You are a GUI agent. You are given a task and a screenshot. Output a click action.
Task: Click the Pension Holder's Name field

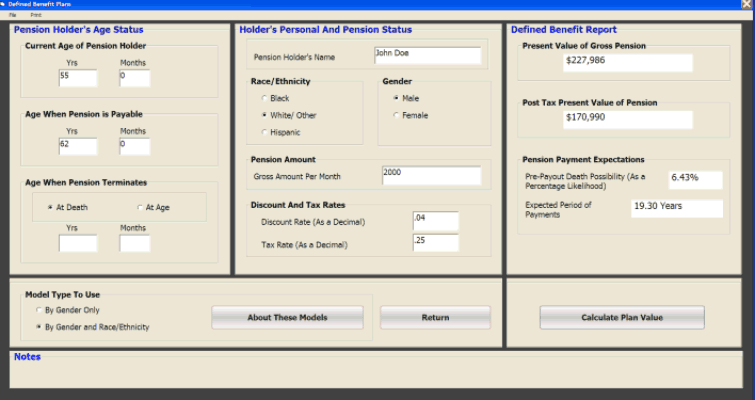pos(426,56)
